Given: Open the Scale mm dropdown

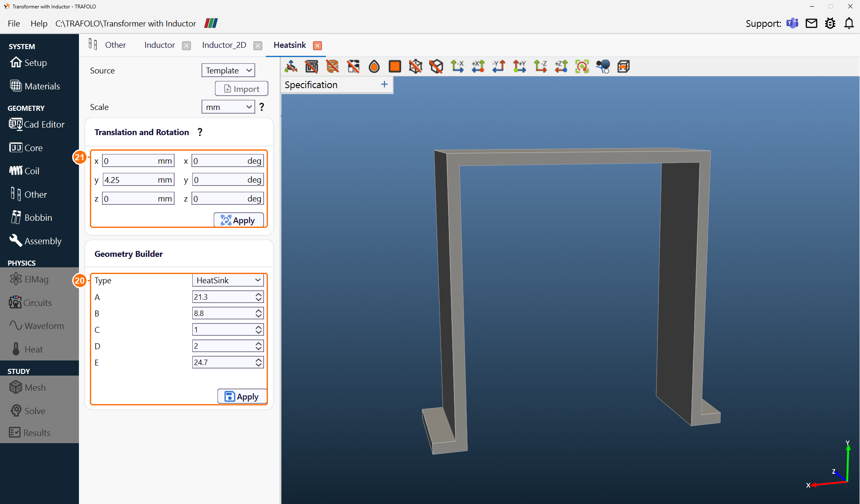Looking at the screenshot, I should 228,107.
